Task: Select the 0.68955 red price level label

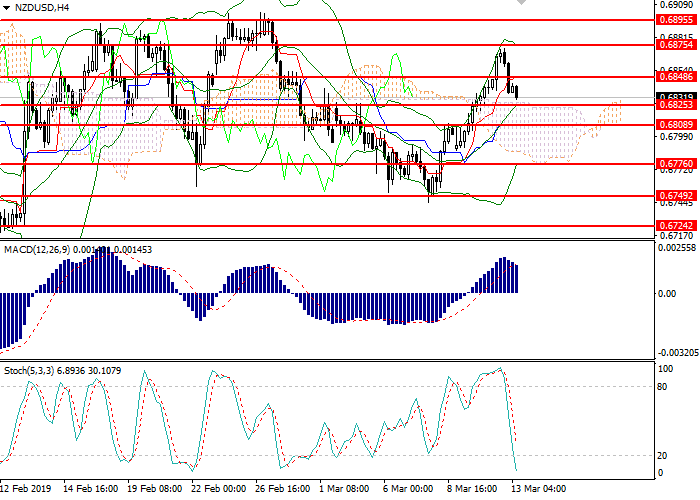Action: click(x=674, y=19)
